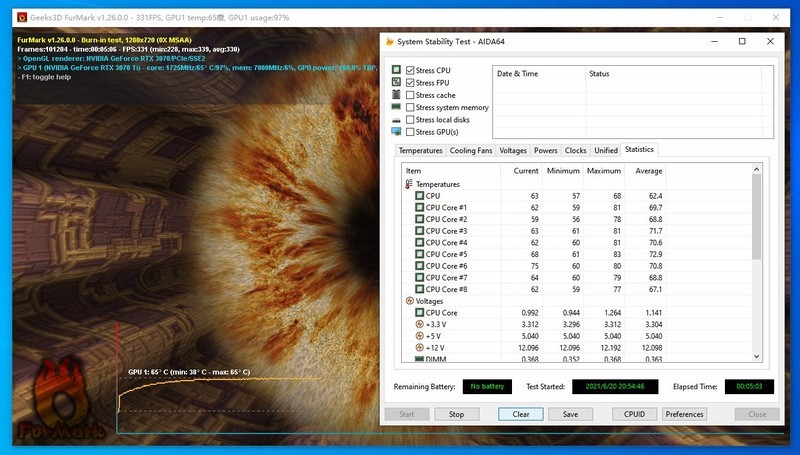Viewport: 800px width, 455px height.
Task: Click the memory icon beside Stress system memory
Action: click(396, 108)
